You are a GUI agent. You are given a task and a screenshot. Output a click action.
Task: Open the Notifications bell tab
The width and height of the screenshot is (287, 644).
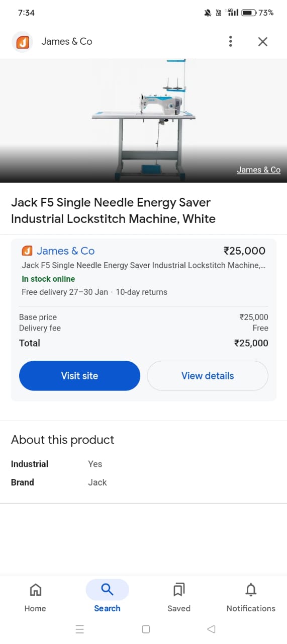251,590
